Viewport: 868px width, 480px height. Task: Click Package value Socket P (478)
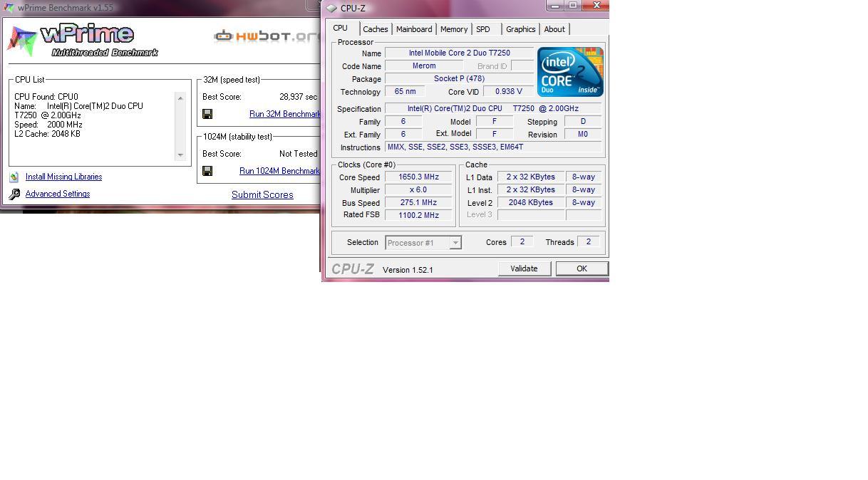pyautogui.click(x=459, y=79)
